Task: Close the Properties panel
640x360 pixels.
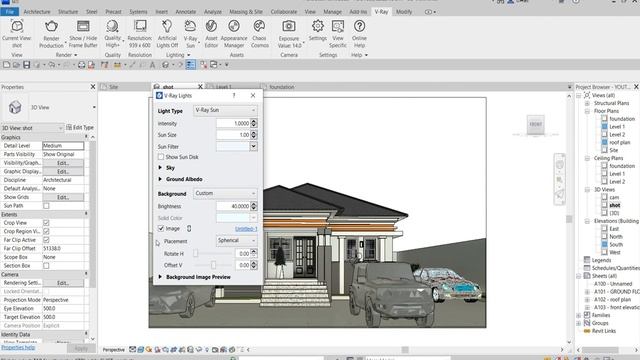Action: (93, 87)
